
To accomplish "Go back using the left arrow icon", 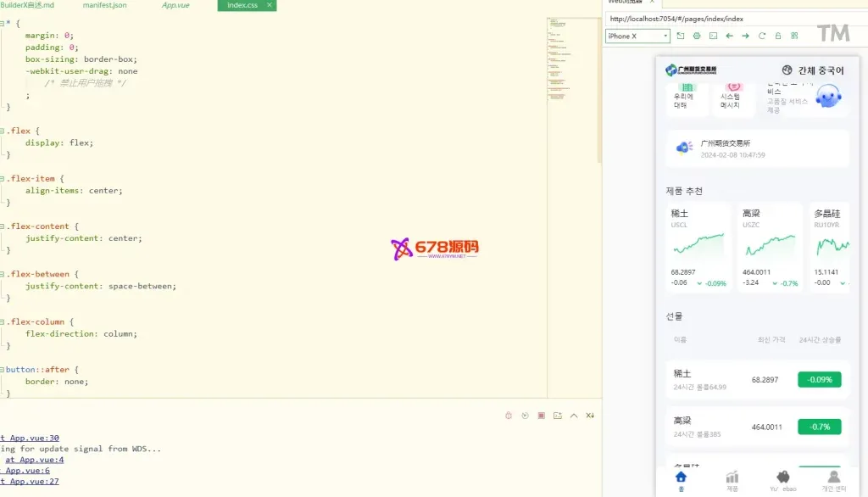I will click(730, 36).
